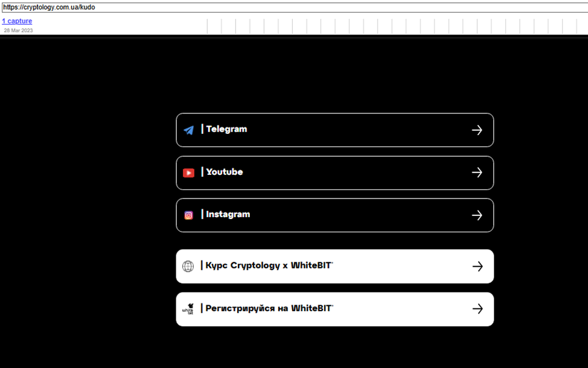Open the Telegram link button
This screenshot has width=588, height=368.
[335, 130]
